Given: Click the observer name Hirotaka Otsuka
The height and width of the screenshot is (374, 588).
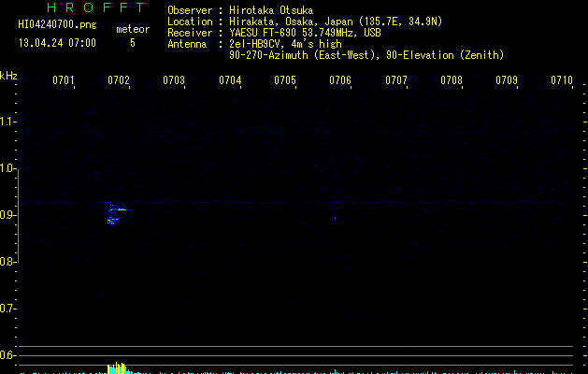Looking at the screenshot, I should [x=271, y=10].
